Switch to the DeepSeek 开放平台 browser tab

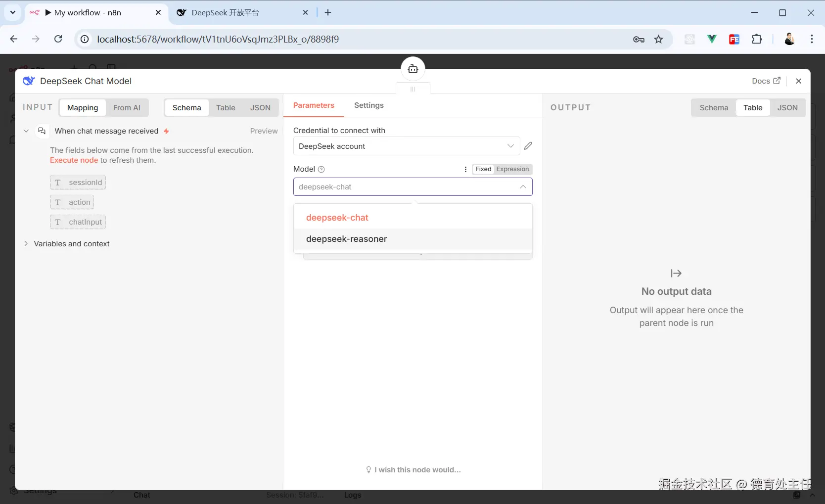pos(242,13)
